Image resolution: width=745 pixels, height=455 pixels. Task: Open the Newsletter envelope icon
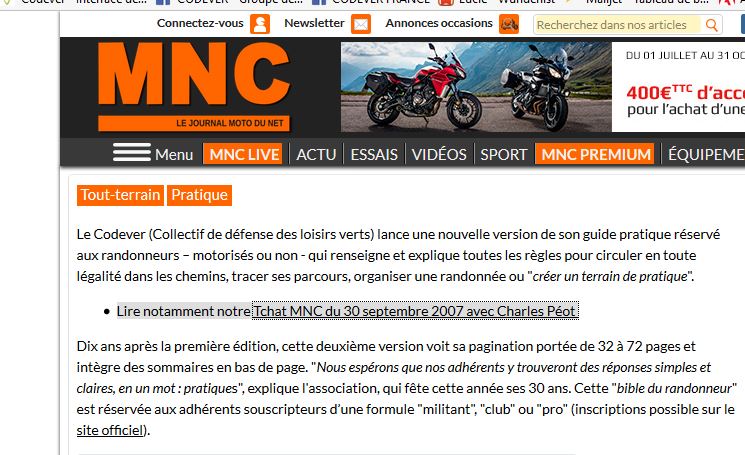pos(361,24)
